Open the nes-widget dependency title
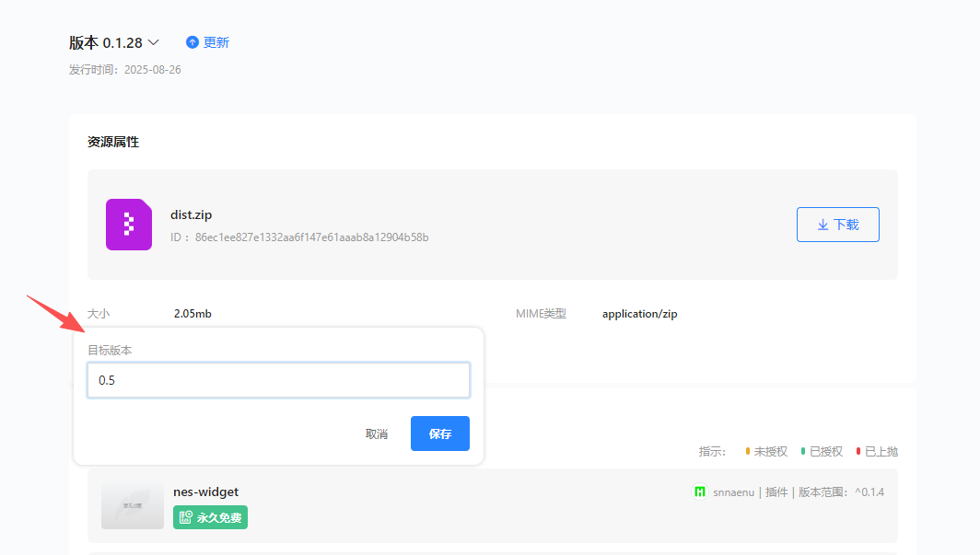This screenshot has height=555, width=980. point(205,491)
